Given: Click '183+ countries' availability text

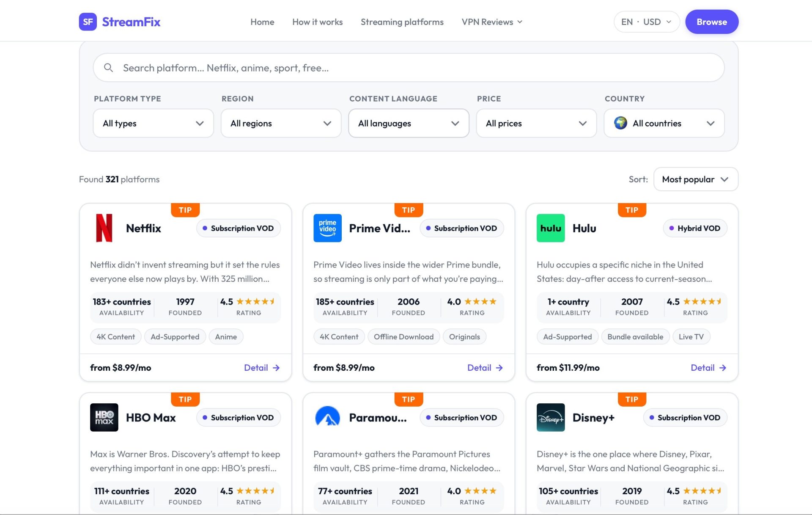Looking at the screenshot, I should [121, 302].
